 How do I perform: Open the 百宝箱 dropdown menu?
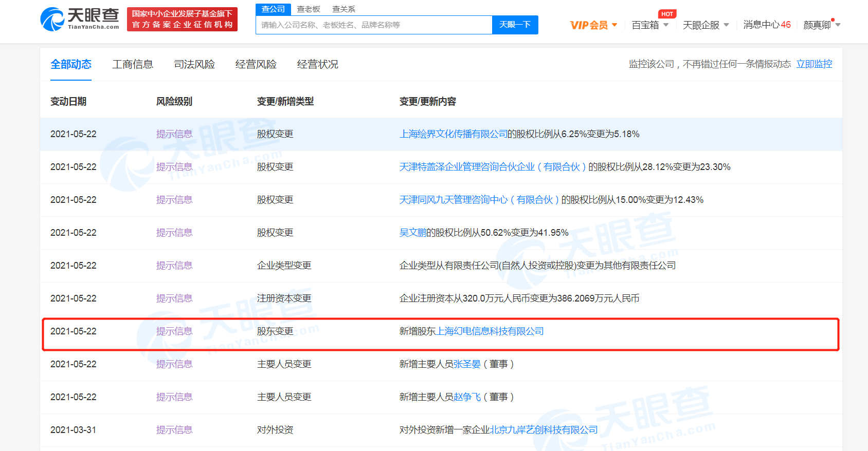tap(649, 25)
